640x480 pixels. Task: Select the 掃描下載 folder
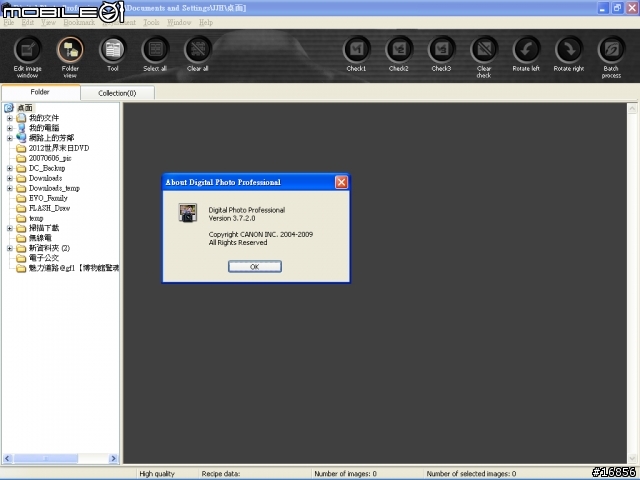click(44, 228)
